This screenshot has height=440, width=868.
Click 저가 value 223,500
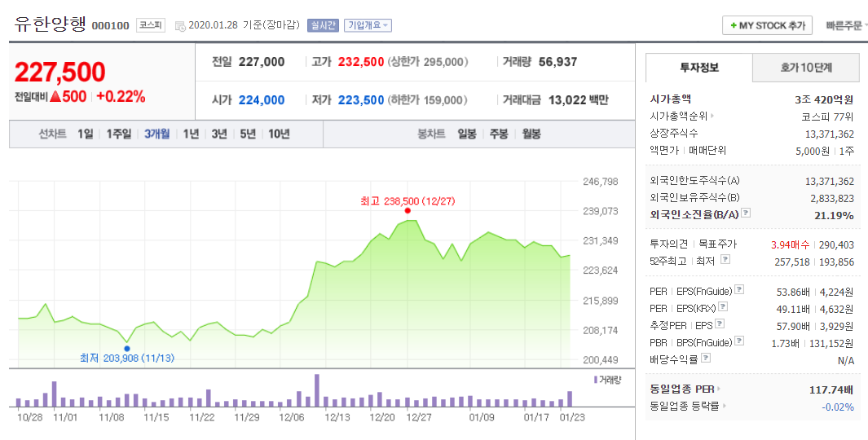tap(361, 100)
